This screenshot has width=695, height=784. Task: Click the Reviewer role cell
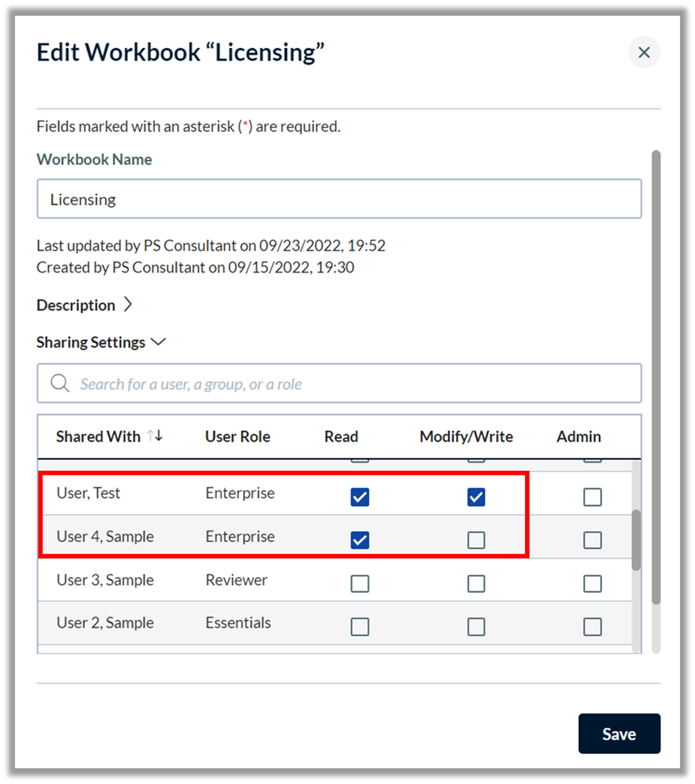[x=237, y=580]
